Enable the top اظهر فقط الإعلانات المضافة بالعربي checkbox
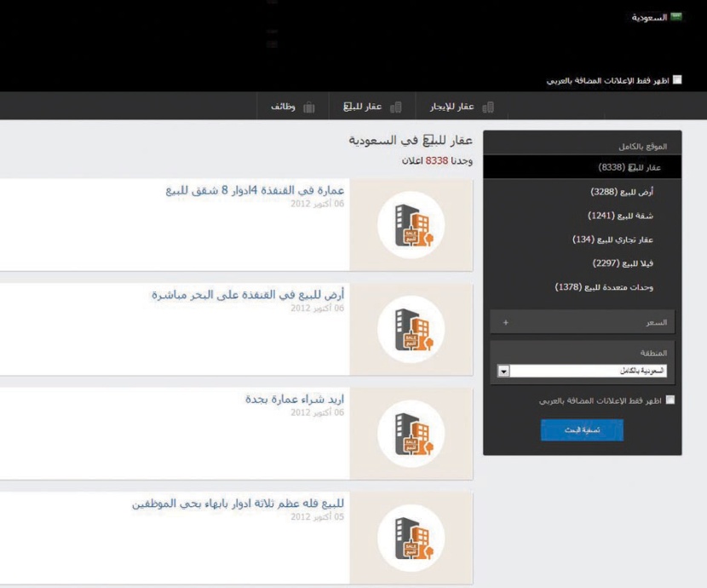The height and width of the screenshot is (588, 707). pyautogui.click(x=678, y=78)
